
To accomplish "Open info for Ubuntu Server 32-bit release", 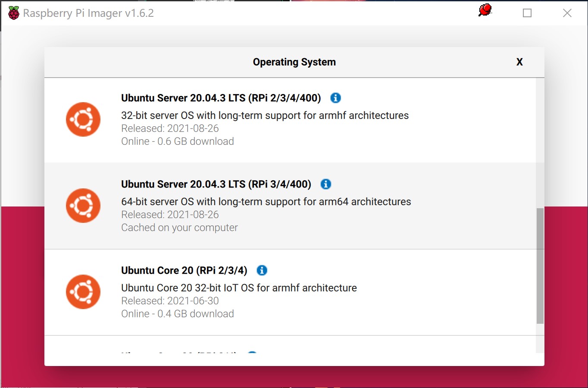I will point(335,98).
